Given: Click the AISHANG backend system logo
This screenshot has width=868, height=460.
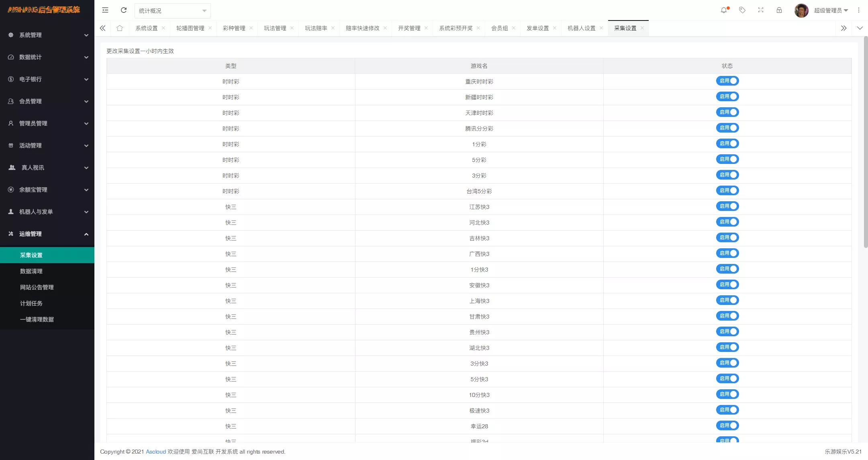Looking at the screenshot, I should point(44,10).
